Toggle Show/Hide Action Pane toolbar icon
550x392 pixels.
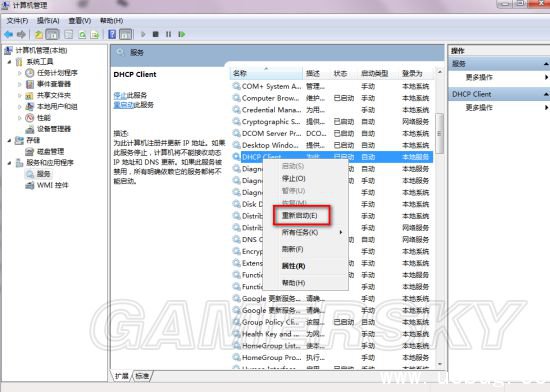point(125,34)
